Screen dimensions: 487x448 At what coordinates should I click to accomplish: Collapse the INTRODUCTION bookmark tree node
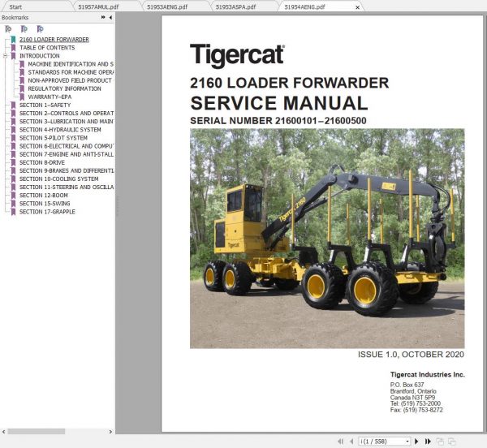click(5, 56)
